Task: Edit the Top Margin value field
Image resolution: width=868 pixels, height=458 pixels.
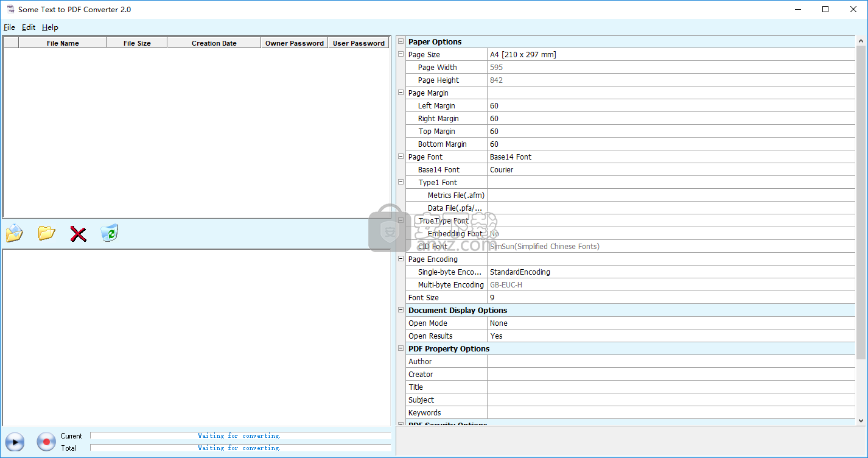Action: [x=671, y=131]
